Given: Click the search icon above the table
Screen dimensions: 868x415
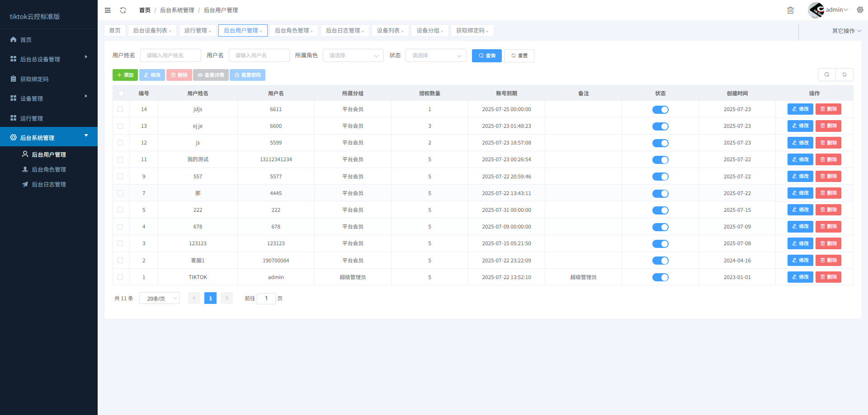Looking at the screenshot, I should (827, 75).
